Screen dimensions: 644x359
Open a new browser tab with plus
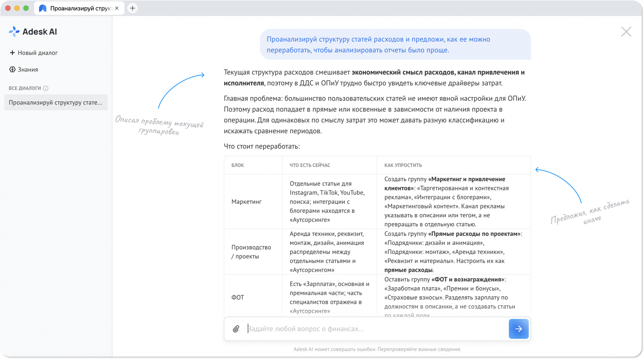(132, 8)
